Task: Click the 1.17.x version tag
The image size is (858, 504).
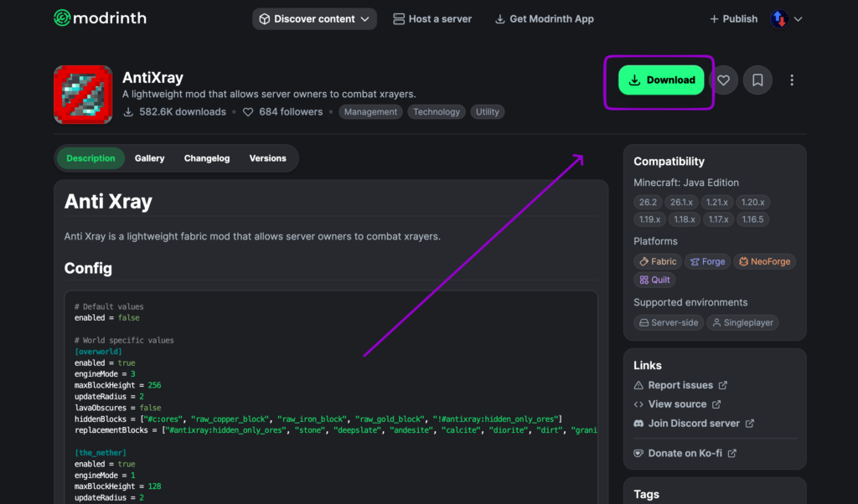Action: pyautogui.click(x=718, y=219)
